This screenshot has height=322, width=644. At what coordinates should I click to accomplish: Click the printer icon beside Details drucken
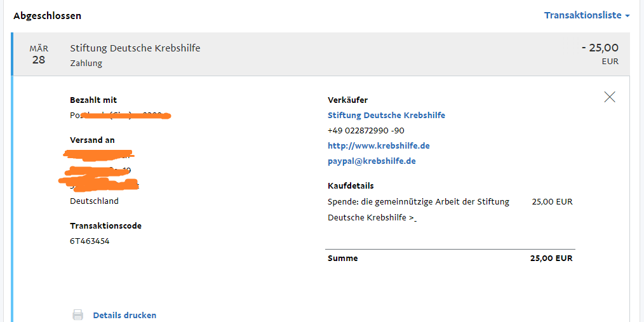pos(77,315)
